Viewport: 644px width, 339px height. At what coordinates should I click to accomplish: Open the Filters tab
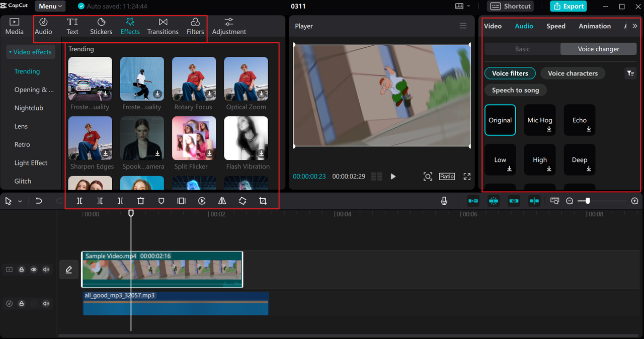pos(195,27)
